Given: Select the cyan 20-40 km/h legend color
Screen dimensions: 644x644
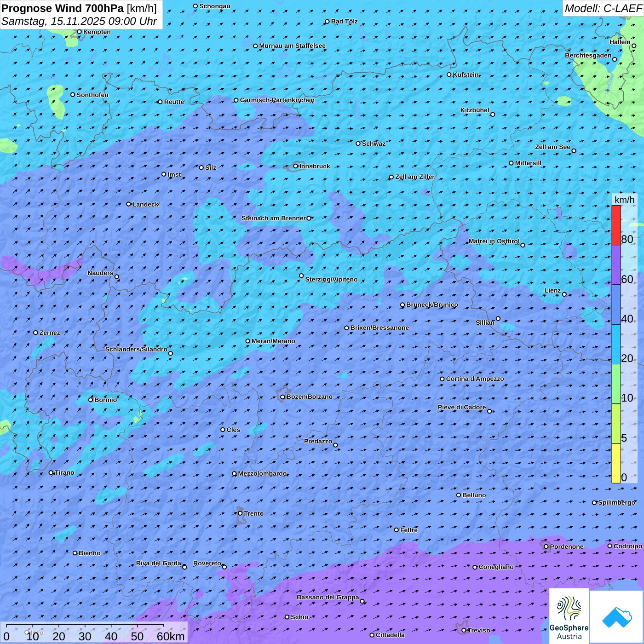Looking at the screenshot, I should (616, 345).
